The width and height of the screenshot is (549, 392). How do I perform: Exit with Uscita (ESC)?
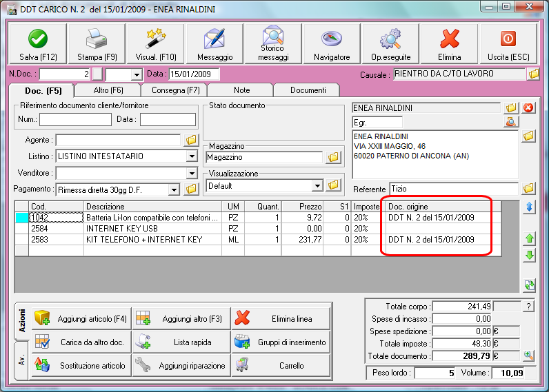[508, 44]
